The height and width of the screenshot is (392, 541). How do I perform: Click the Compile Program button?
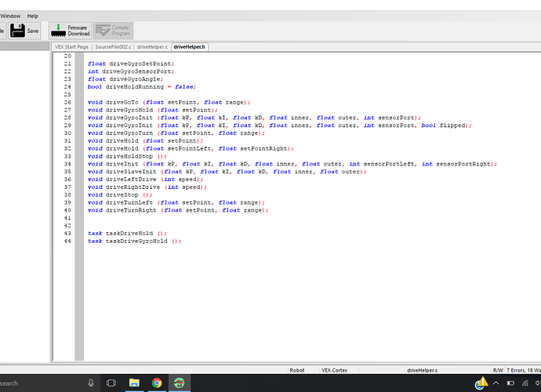pos(113,31)
